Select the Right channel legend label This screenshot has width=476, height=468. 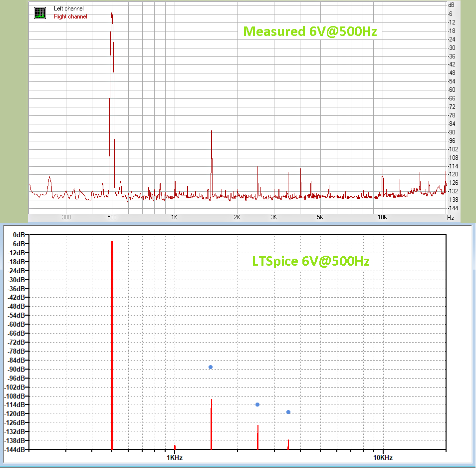pos(70,16)
